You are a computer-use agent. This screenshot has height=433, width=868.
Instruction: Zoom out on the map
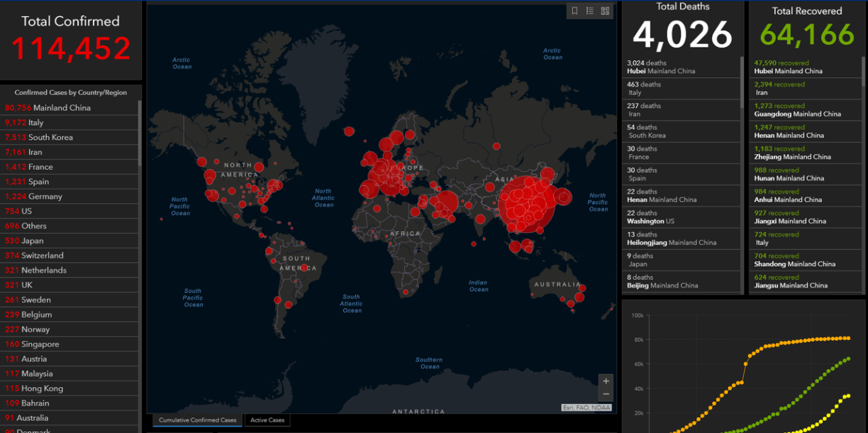point(606,394)
